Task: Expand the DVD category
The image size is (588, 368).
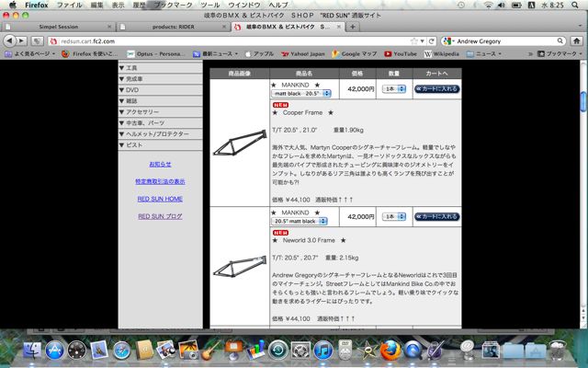Action: [160, 90]
